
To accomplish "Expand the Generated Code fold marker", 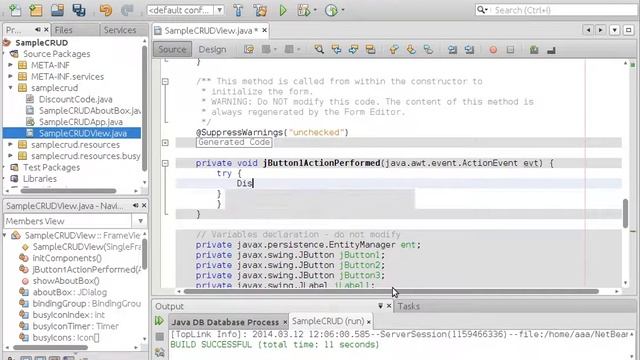I will pos(165,142).
